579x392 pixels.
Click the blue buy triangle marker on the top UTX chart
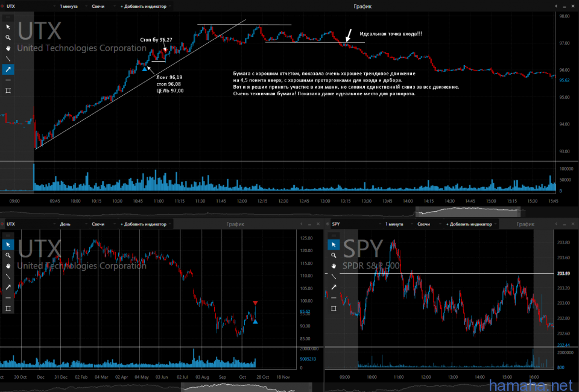pyautogui.click(x=144, y=69)
